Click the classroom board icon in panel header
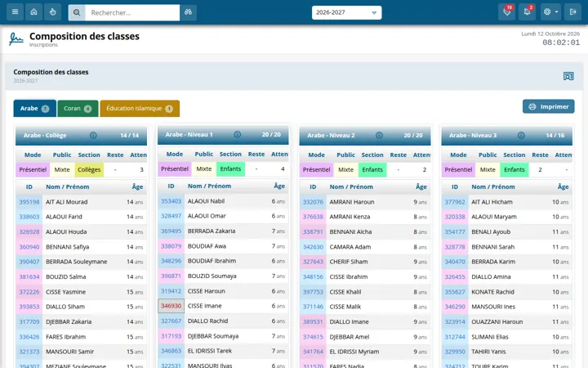Screen dimensions: 588x368 (568, 76)
